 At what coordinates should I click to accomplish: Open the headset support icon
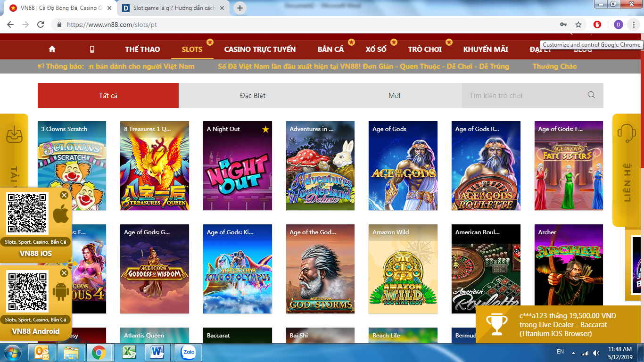627,134
